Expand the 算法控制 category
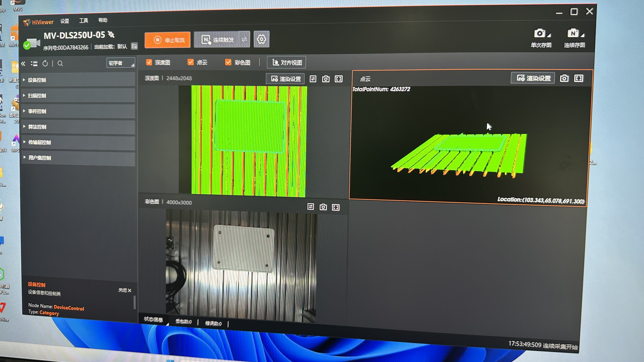Image resolution: width=644 pixels, height=362 pixels. click(78, 127)
